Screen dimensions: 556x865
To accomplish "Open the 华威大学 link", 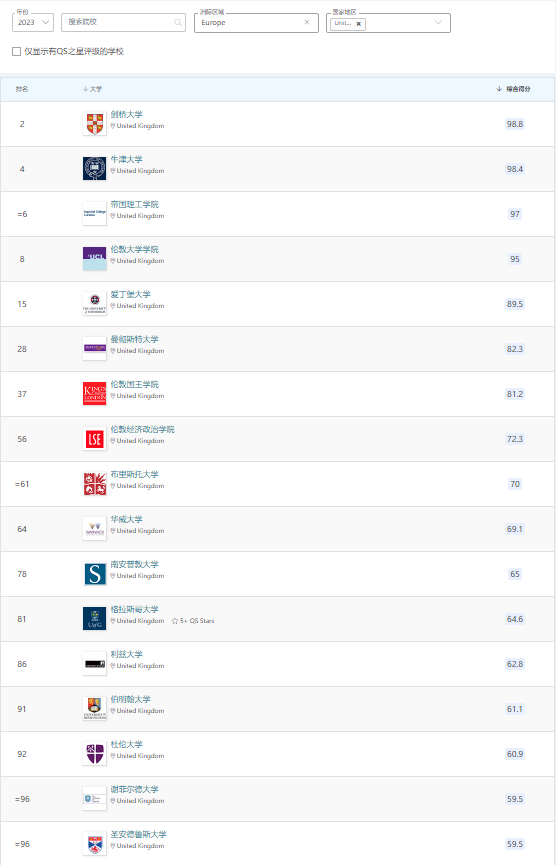I will point(126,519).
